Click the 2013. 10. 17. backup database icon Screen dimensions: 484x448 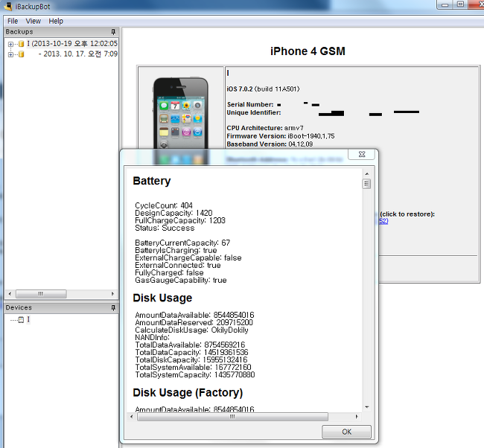pos(21,54)
